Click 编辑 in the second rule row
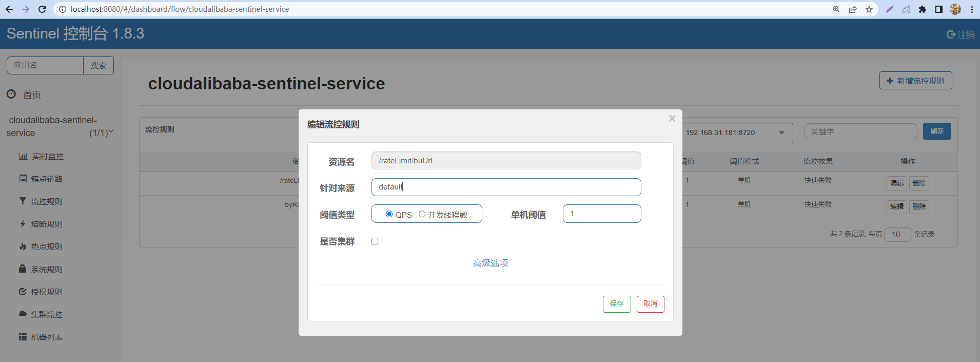 click(x=897, y=207)
